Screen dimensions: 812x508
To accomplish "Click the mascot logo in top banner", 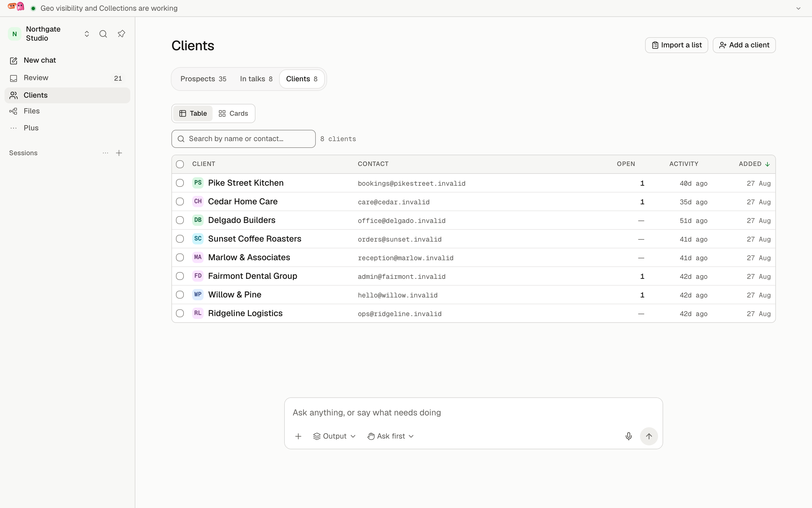I will tap(16, 6).
